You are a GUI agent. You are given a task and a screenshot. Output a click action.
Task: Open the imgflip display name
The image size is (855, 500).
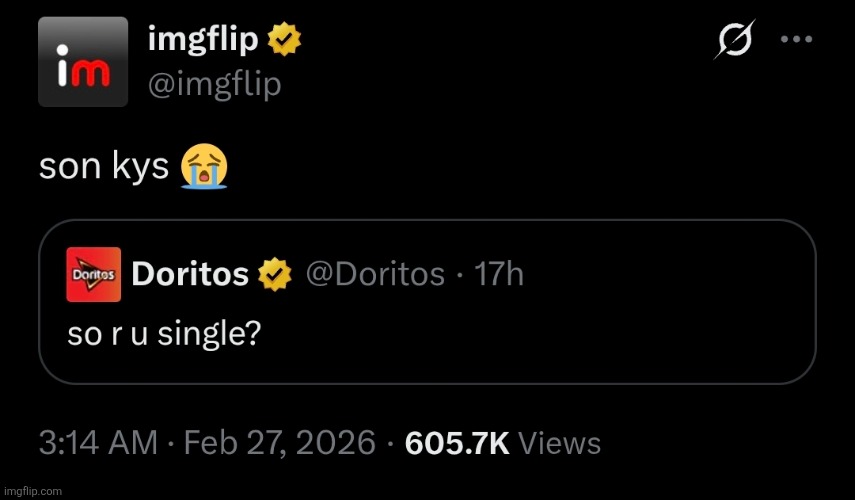[x=203, y=40]
